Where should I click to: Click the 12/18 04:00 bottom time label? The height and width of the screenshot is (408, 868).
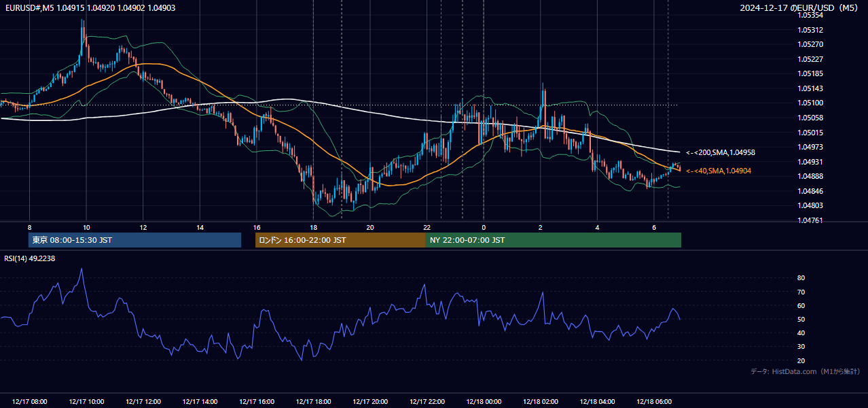(597, 402)
